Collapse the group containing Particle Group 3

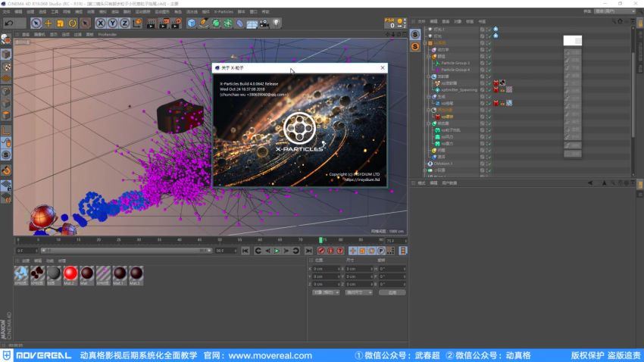click(x=429, y=56)
